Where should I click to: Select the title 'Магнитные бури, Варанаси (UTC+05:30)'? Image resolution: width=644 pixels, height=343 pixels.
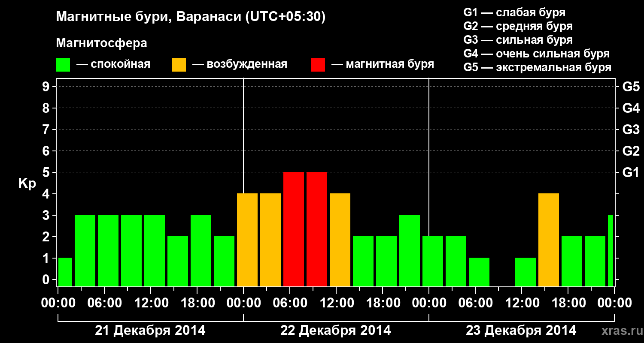pos(191,17)
